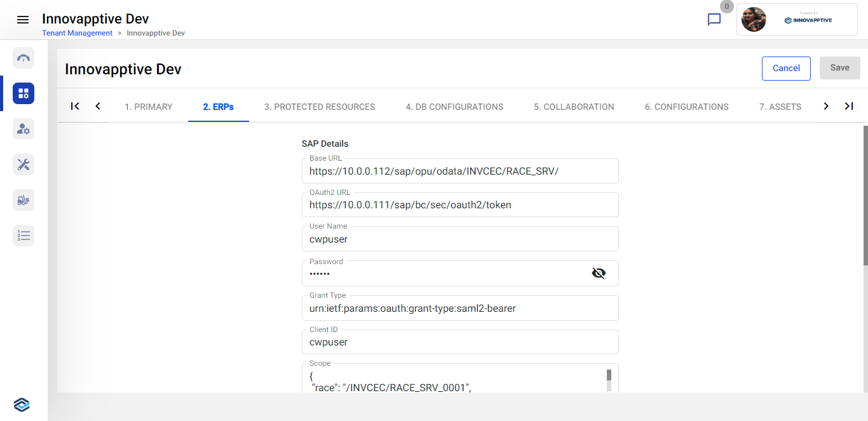Click the Powered by Innovapptive logo
This screenshot has height=421, width=868.
point(808,20)
